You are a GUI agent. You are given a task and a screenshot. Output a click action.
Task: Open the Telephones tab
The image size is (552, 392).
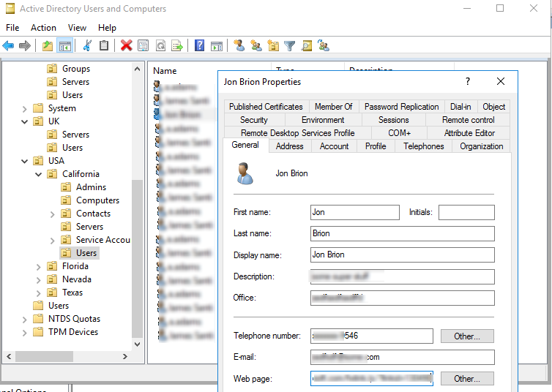423,146
